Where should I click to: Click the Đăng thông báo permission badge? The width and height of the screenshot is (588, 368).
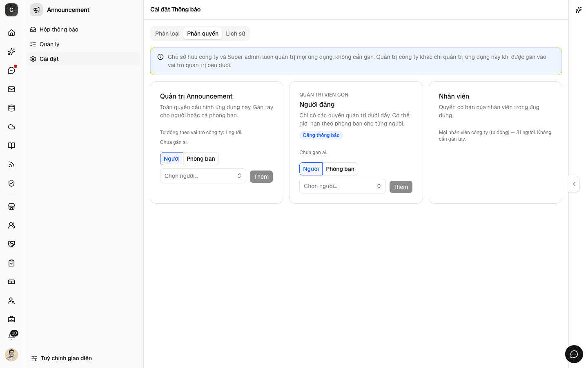pos(321,135)
